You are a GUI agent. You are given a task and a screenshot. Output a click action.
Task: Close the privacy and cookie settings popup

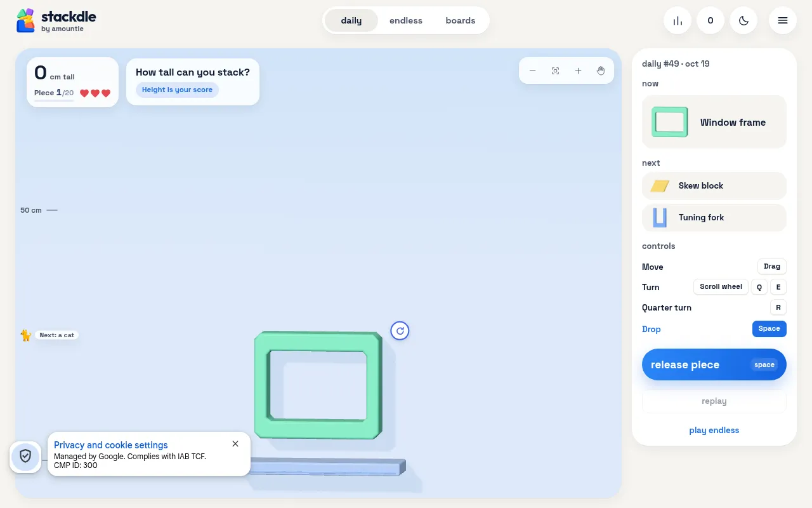click(x=235, y=444)
